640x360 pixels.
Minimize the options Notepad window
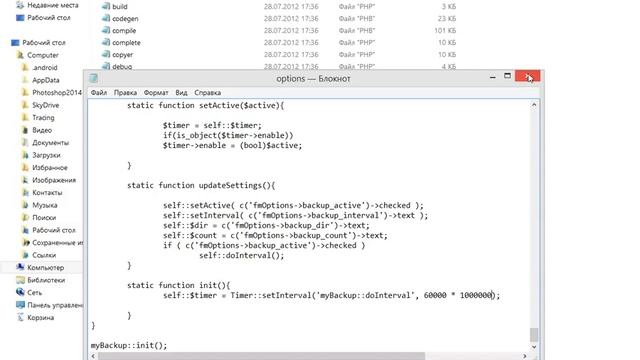493,76
